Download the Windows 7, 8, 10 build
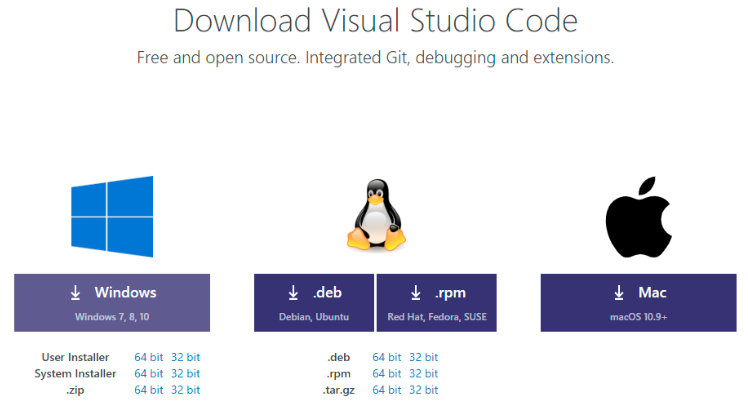The image size is (748, 412). point(112,303)
